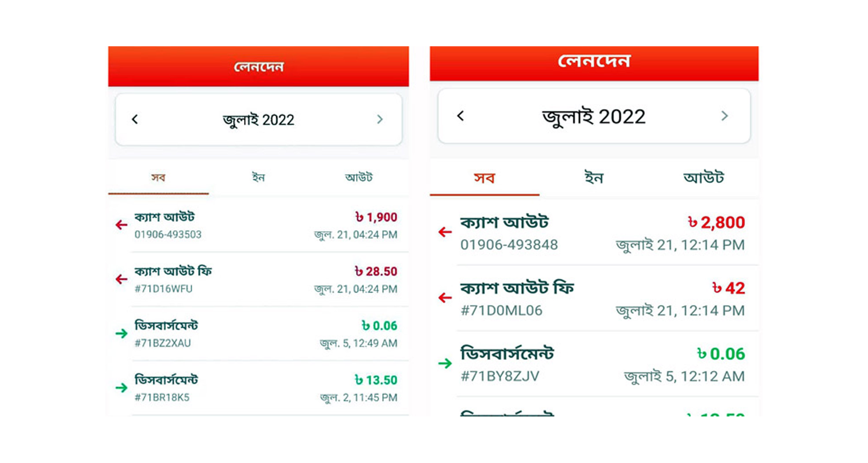Image resolution: width=868 pixels, height=463 pixels.
Task: Open fee transaction #71D0ML06
Action: pos(594,298)
